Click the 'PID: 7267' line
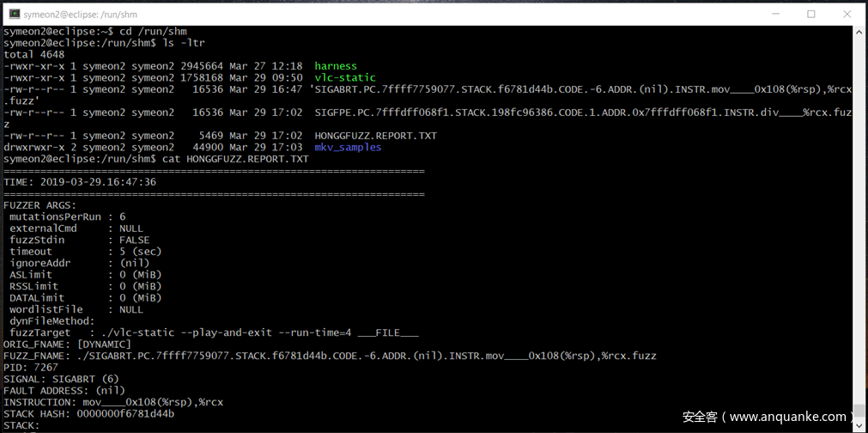This screenshot has width=868, height=433. click(x=30, y=368)
